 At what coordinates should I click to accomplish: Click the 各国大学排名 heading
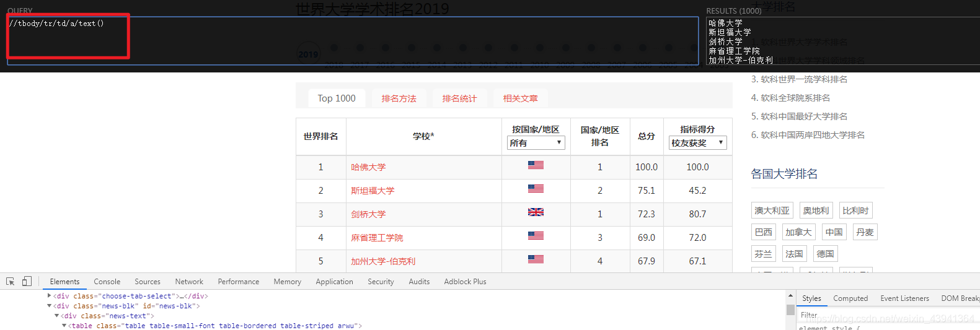pyautogui.click(x=784, y=174)
